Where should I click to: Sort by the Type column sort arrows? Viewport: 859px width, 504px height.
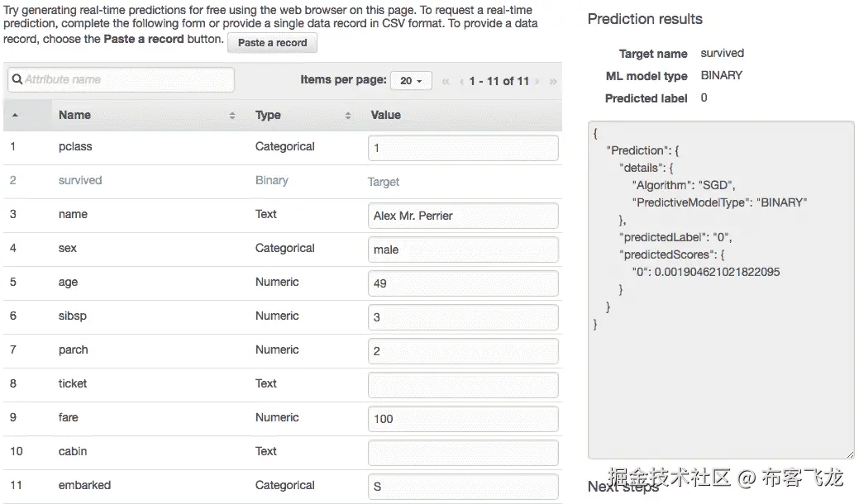[x=348, y=116]
